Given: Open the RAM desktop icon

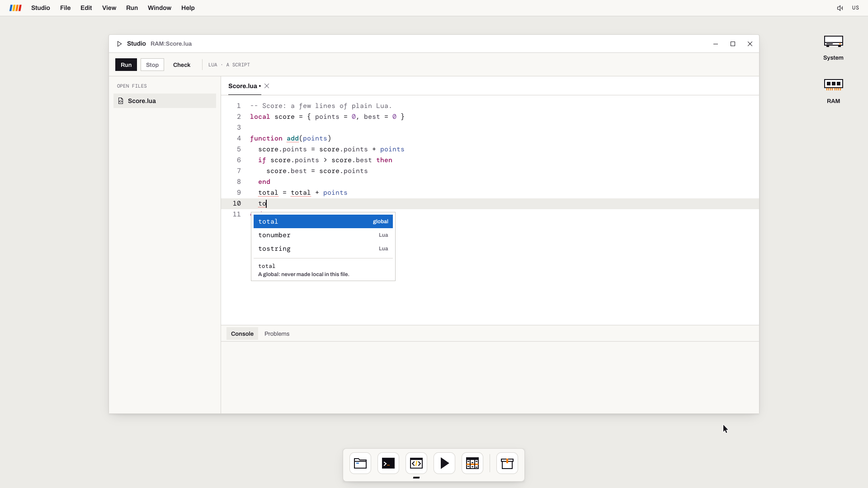Looking at the screenshot, I should click(833, 91).
